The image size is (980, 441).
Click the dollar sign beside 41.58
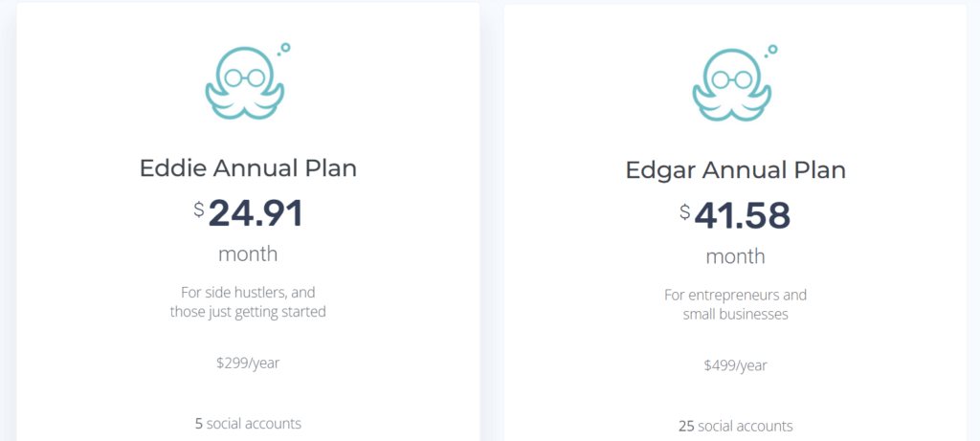coord(685,211)
